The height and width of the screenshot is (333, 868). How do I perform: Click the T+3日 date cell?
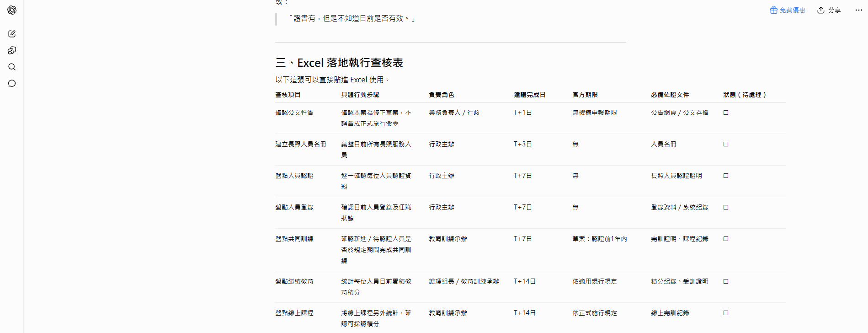pyautogui.click(x=523, y=144)
